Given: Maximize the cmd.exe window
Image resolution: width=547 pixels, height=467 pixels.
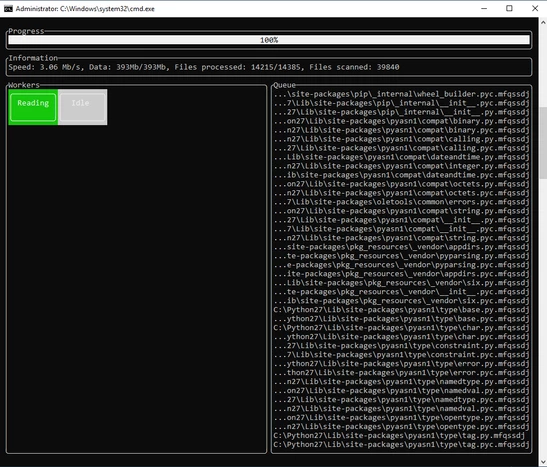Looking at the screenshot, I should pyautogui.click(x=509, y=9).
